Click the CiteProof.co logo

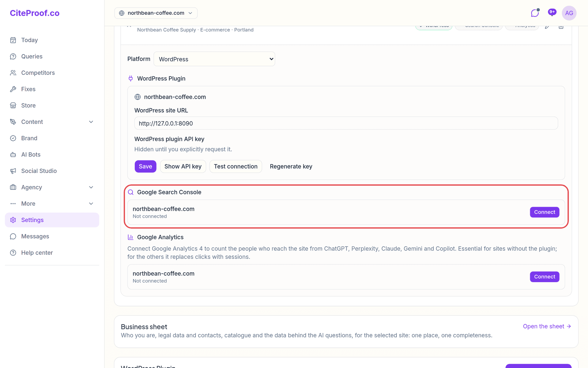point(35,13)
